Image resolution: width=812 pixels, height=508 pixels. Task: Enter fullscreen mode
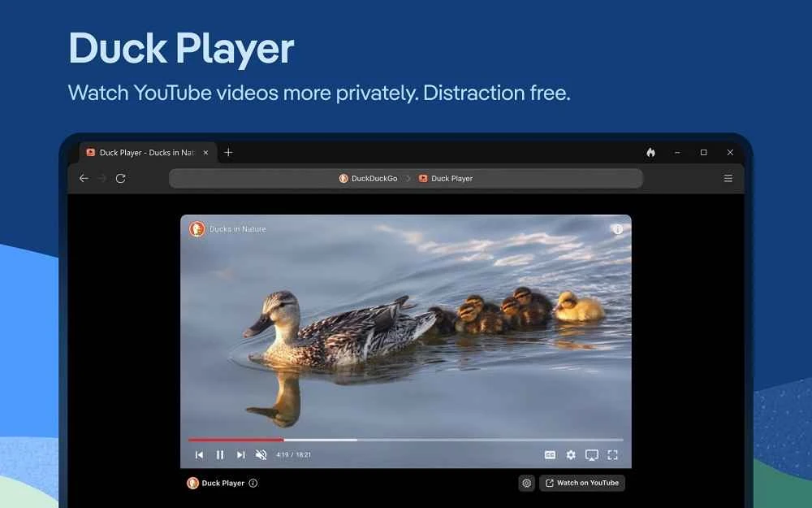[612, 454]
